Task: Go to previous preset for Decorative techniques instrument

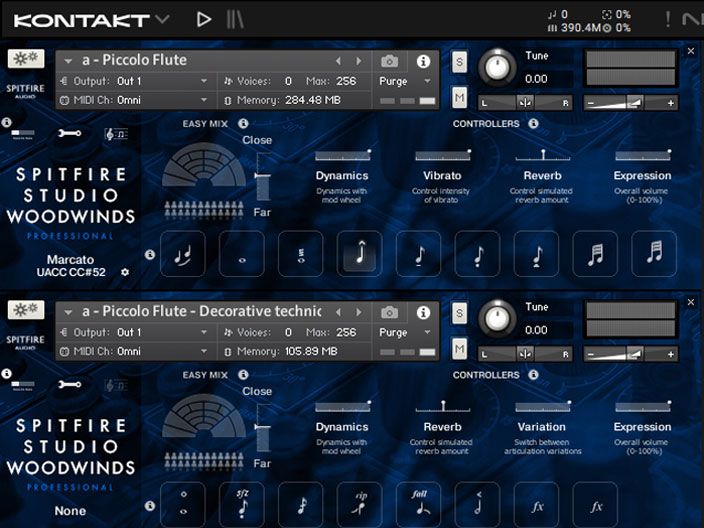Action: 339,312
